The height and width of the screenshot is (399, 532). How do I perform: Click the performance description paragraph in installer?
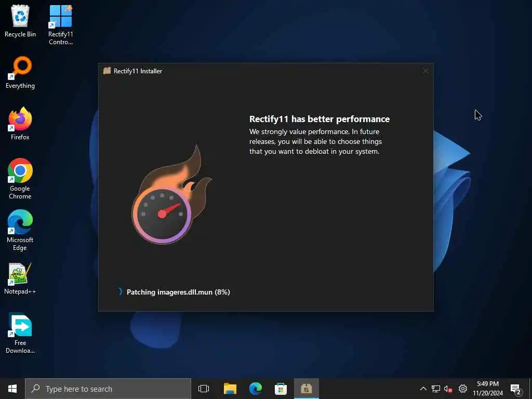pyautogui.click(x=315, y=141)
